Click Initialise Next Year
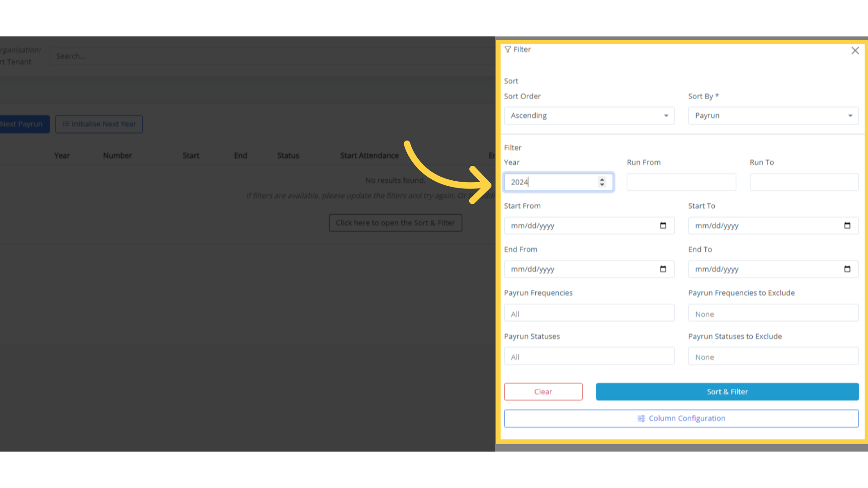Image resolution: width=868 pixels, height=488 pixels. coord(99,124)
